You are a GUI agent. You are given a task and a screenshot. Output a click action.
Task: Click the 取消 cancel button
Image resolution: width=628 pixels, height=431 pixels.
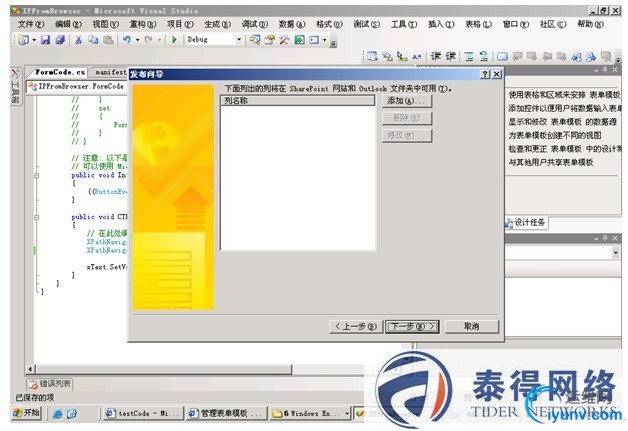click(472, 326)
